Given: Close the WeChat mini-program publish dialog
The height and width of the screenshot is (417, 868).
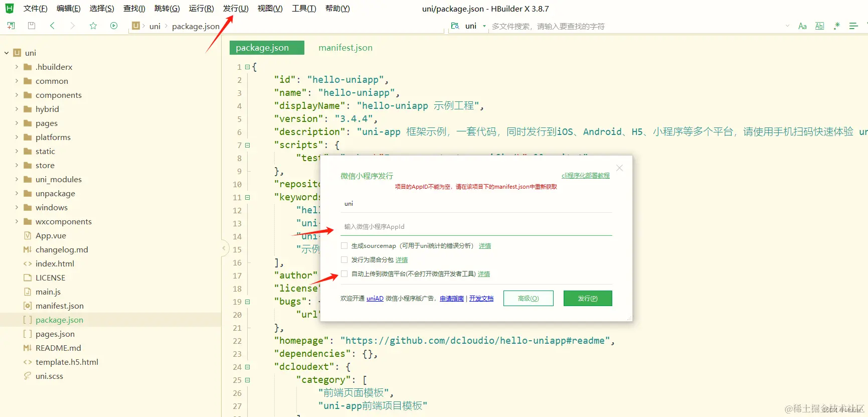Looking at the screenshot, I should [620, 168].
